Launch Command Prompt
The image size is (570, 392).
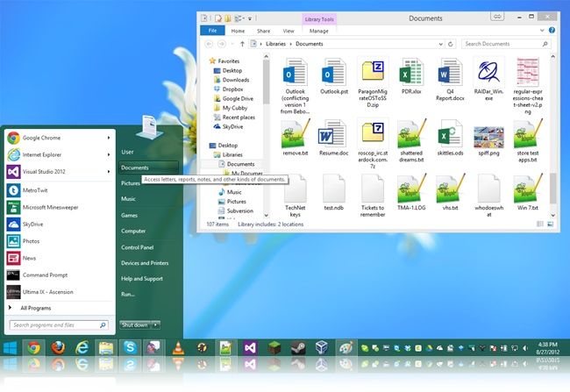pos(60,274)
